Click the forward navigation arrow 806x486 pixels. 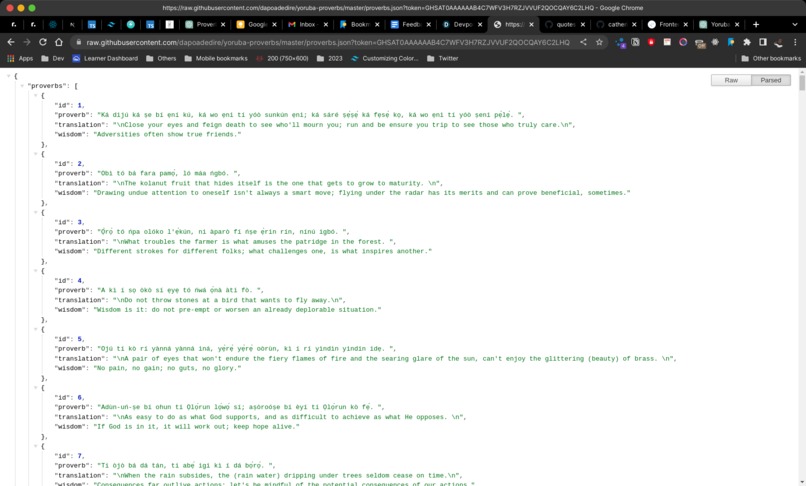(27, 42)
